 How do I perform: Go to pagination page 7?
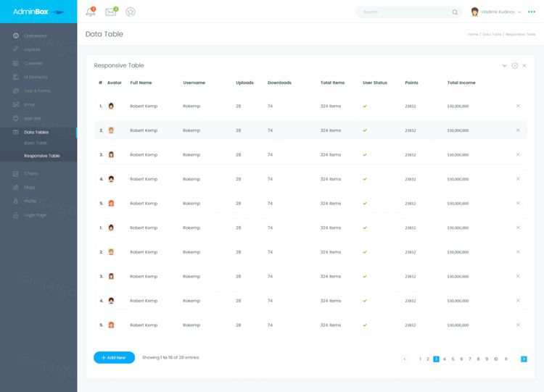[x=470, y=359]
